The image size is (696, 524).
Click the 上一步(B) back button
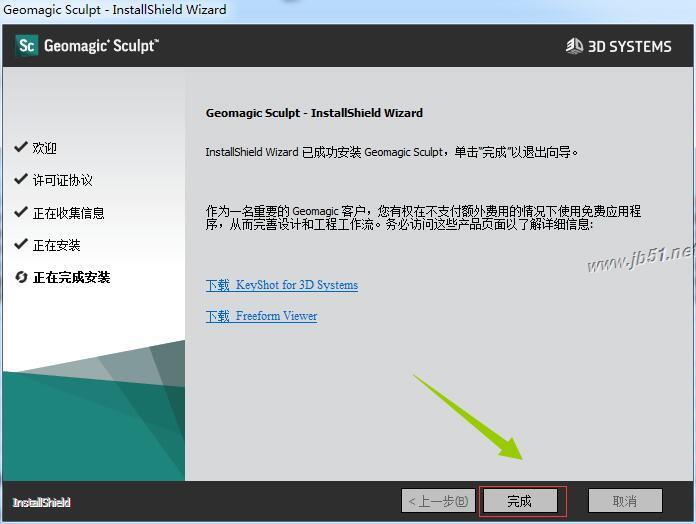coord(438,501)
